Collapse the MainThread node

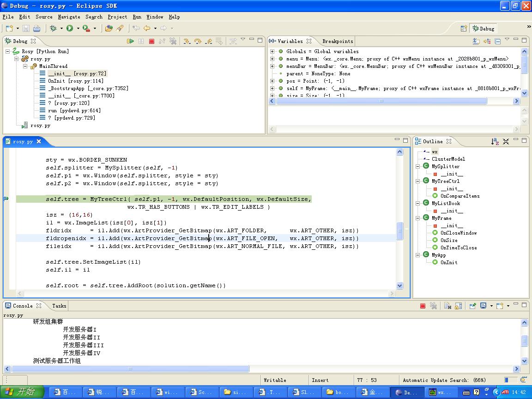tap(25, 66)
